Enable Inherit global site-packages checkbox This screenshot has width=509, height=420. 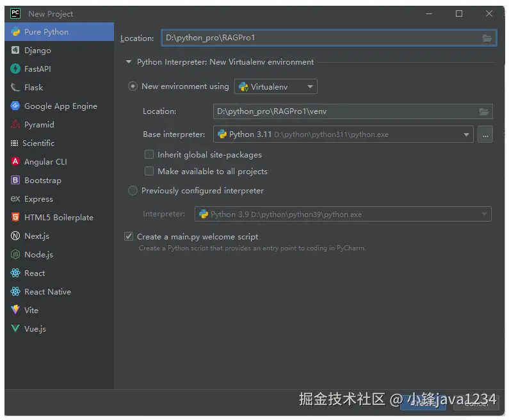149,154
